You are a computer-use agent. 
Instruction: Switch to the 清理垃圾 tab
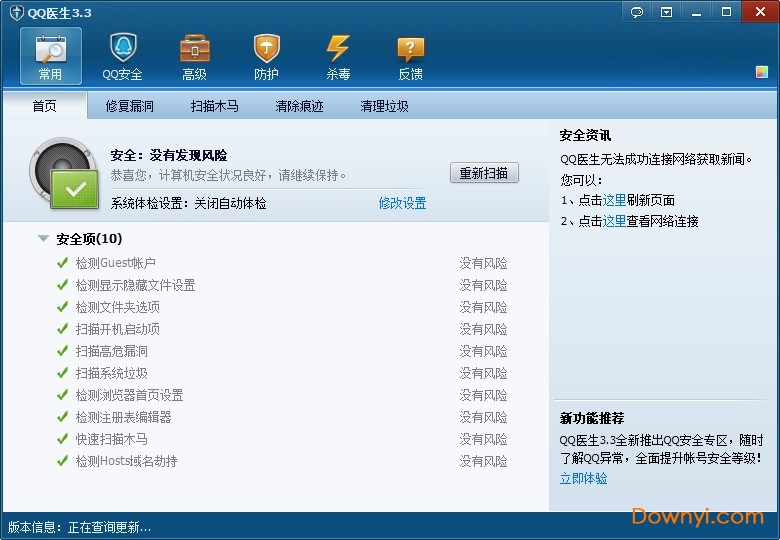click(x=385, y=106)
